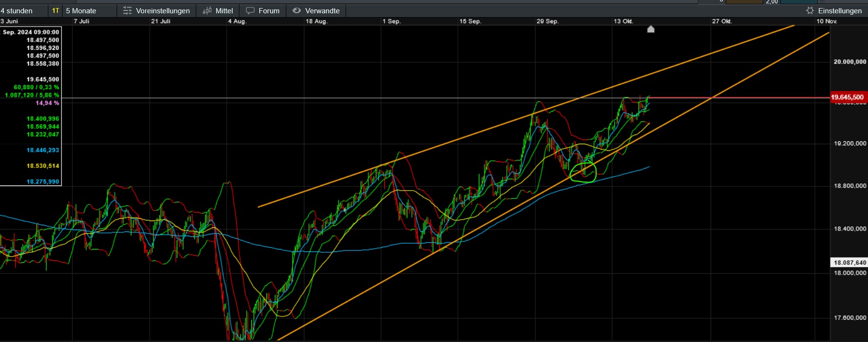The image size is (868, 342).
Task: Open the '5 Monate' range selector
Action: click(x=89, y=10)
